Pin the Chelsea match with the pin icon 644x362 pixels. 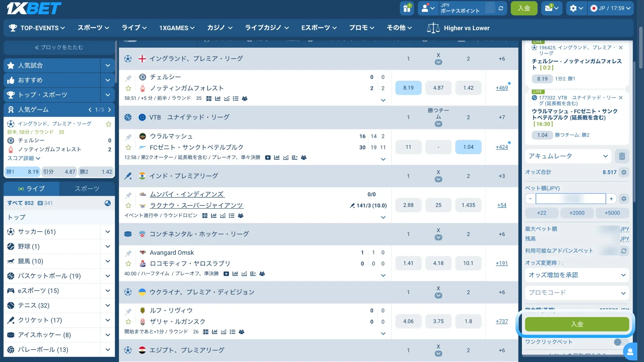(x=128, y=78)
